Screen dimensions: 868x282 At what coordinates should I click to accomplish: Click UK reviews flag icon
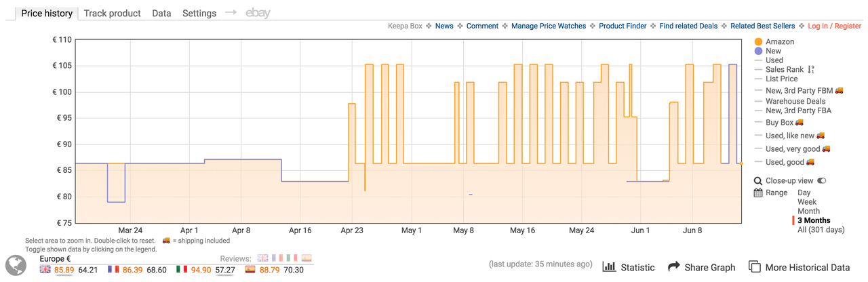pos(262,258)
